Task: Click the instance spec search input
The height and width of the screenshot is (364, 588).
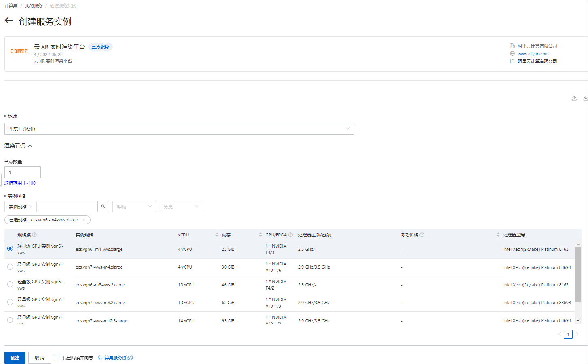Action: coord(67,206)
